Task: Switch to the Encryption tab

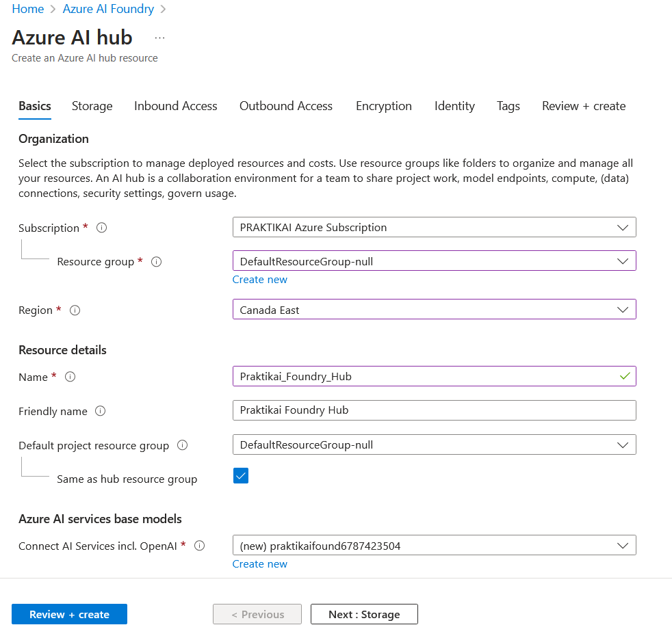Action: (383, 106)
